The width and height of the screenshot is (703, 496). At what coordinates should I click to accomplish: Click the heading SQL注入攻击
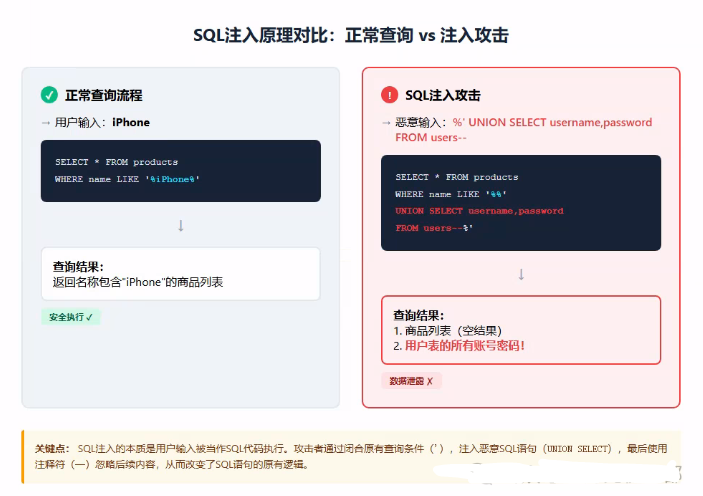(x=443, y=95)
